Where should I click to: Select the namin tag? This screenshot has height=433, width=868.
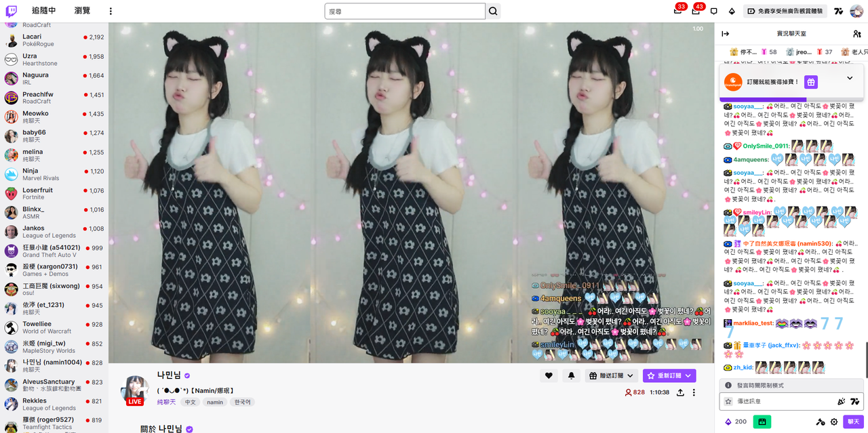[x=215, y=402]
